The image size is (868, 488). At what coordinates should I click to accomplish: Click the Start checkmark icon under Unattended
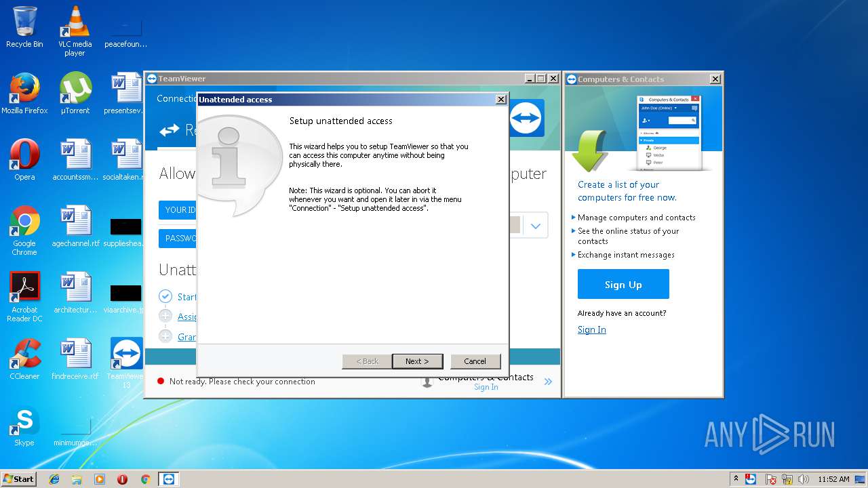(165, 296)
